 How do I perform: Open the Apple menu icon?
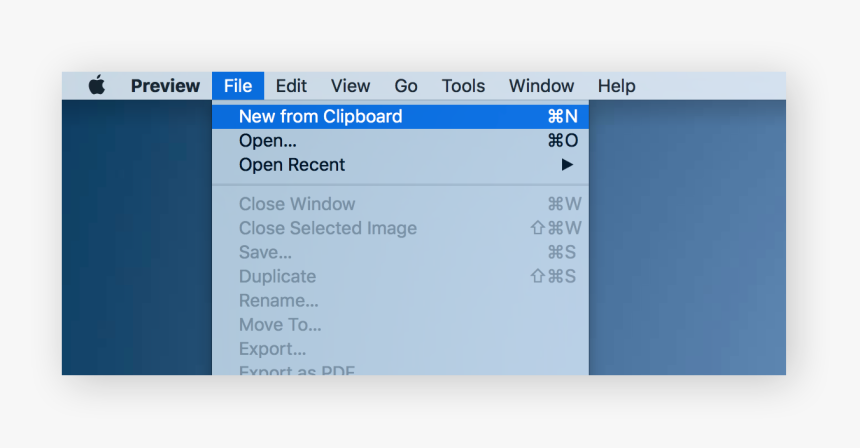(x=97, y=86)
